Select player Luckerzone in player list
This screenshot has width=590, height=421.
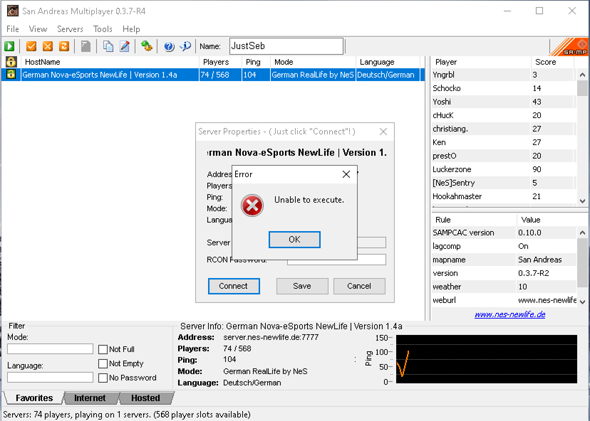point(503,169)
